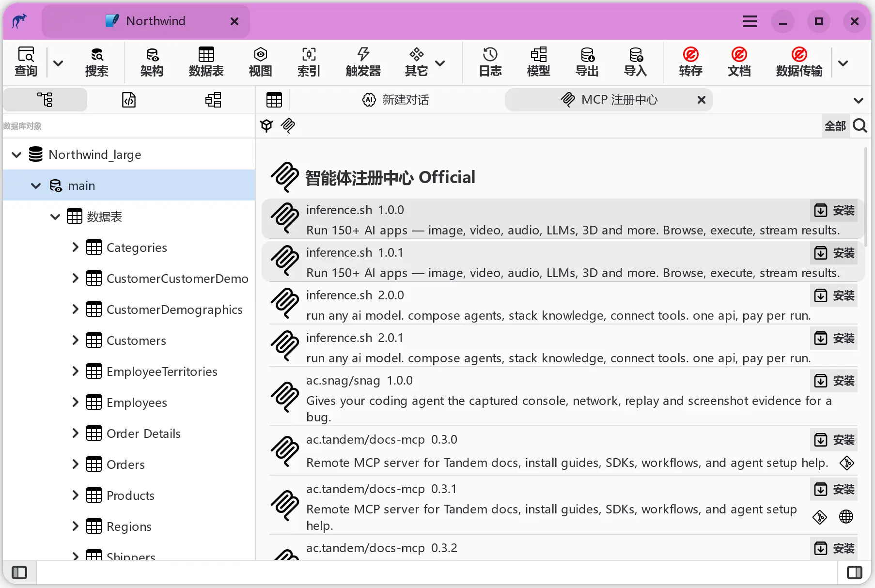875x588 pixels.
Task: Collapse the 数据表 tree node
Action: point(55,217)
